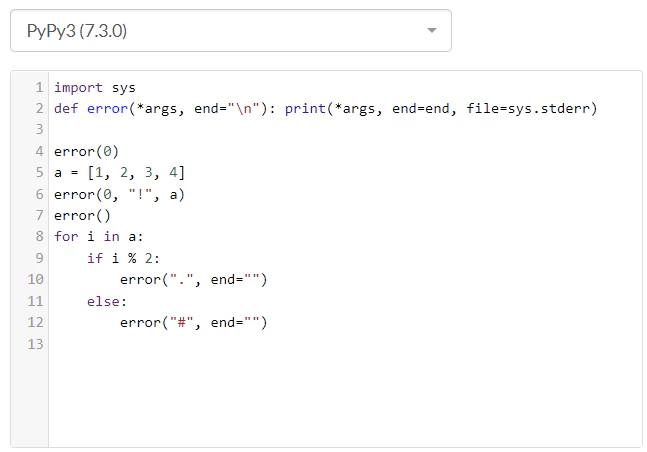647x452 pixels.
Task: Click 'a = [1, 2, 3, 4]' on line 5
Action: point(119,173)
